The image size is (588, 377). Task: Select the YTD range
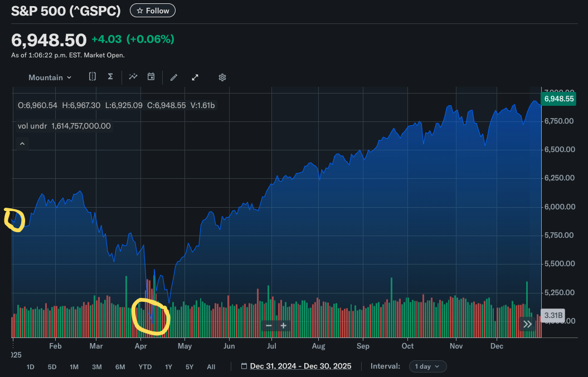point(145,367)
